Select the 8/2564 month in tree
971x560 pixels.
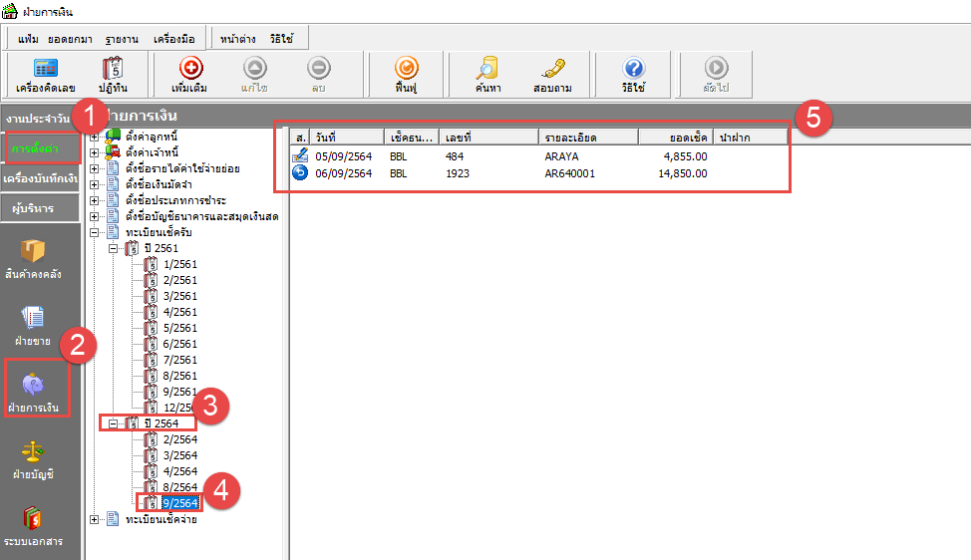coord(180,487)
